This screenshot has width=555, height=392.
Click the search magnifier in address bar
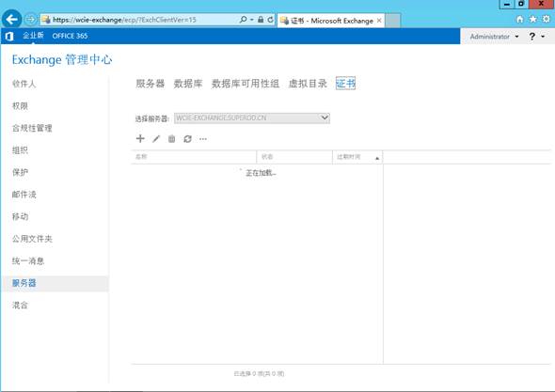[244, 20]
